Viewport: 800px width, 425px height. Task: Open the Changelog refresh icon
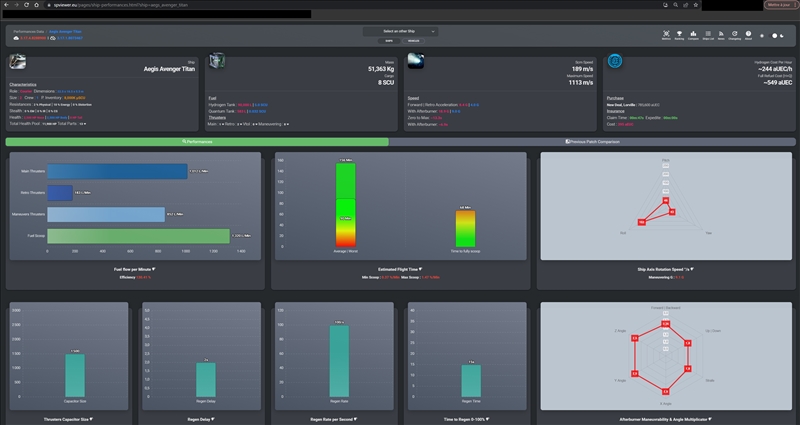pyautogui.click(x=734, y=34)
